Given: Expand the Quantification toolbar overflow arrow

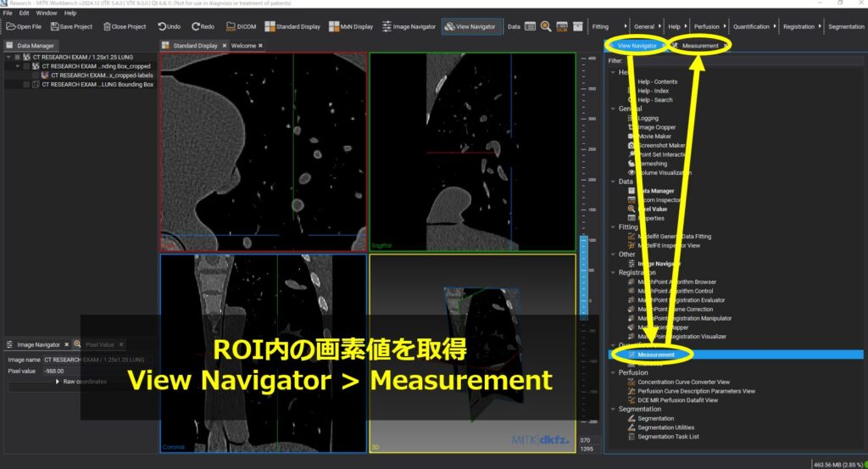Looking at the screenshot, I should [775, 26].
